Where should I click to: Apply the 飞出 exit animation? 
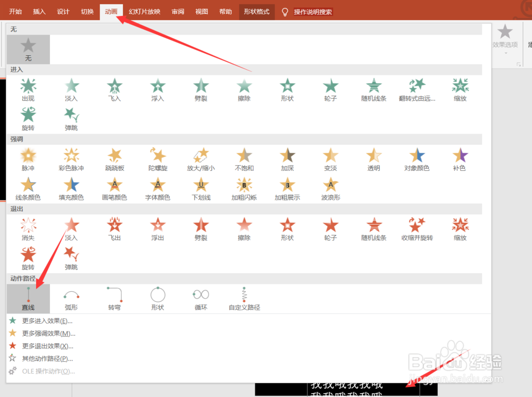115,229
